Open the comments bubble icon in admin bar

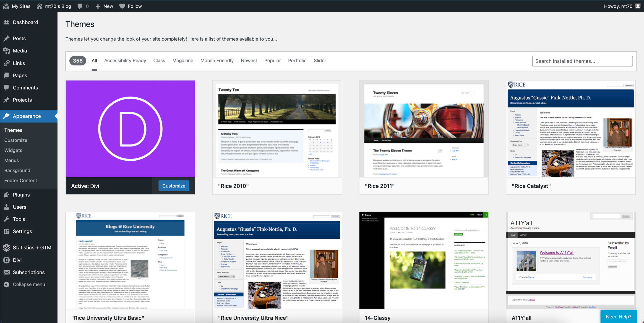80,6
